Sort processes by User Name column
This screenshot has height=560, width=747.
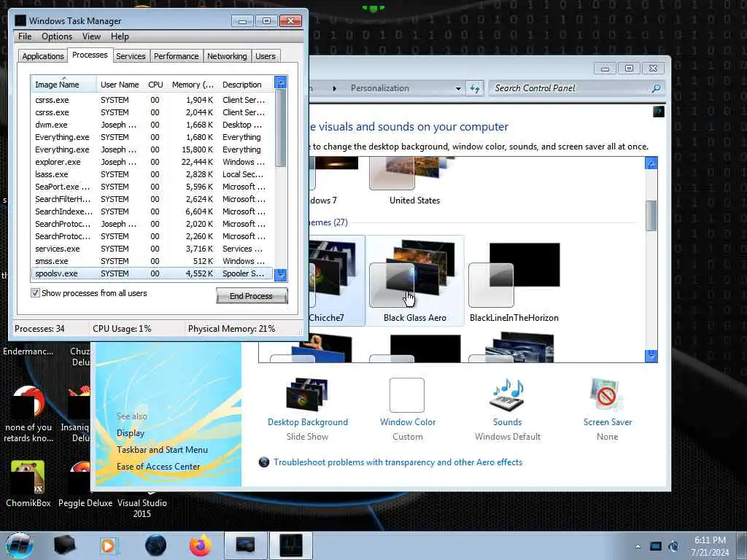tap(120, 85)
